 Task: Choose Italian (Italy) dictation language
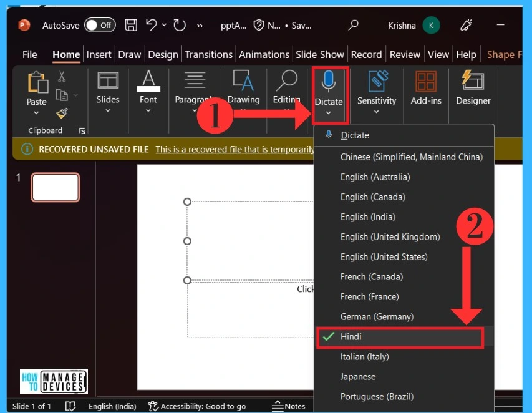404,357
